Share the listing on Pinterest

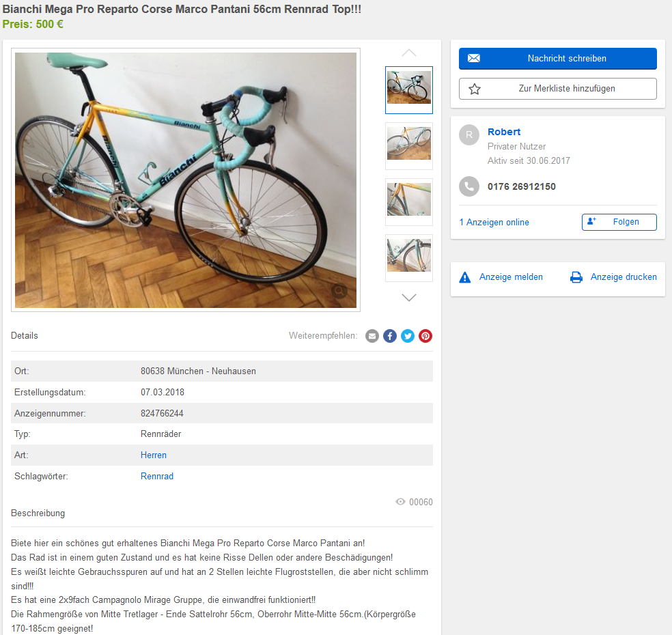(425, 336)
